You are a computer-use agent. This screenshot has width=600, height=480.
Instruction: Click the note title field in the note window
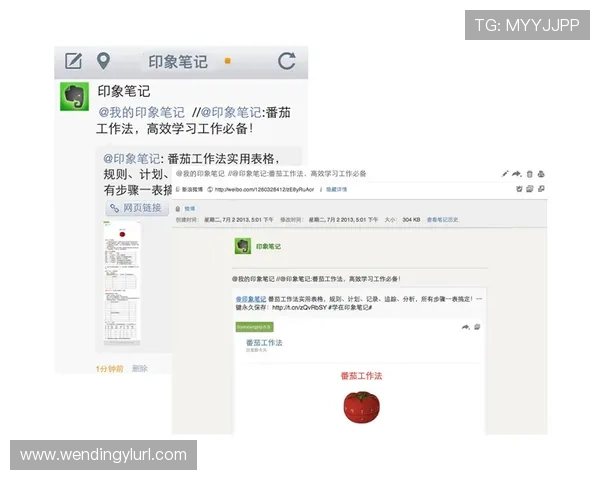pos(271,174)
